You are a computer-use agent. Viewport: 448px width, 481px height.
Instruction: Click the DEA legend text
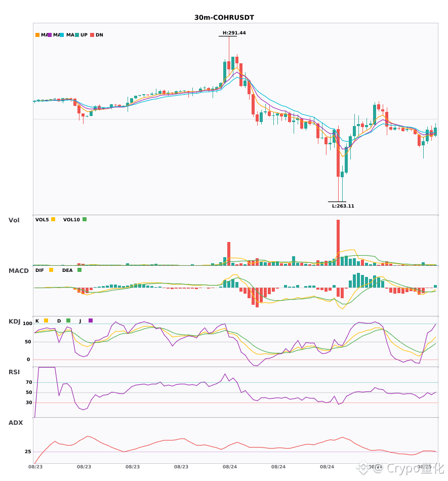67,270
